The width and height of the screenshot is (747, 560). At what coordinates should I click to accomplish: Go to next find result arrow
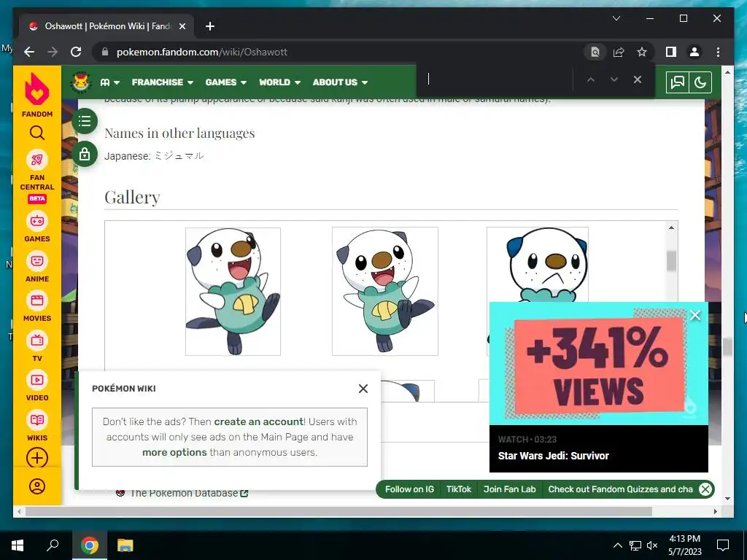pyautogui.click(x=614, y=79)
